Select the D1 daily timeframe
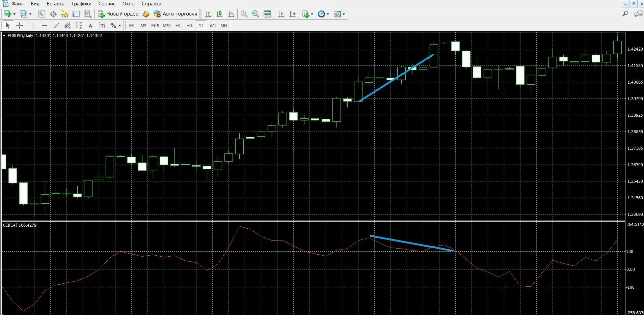The image size is (644, 315). (x=201, y=25)
